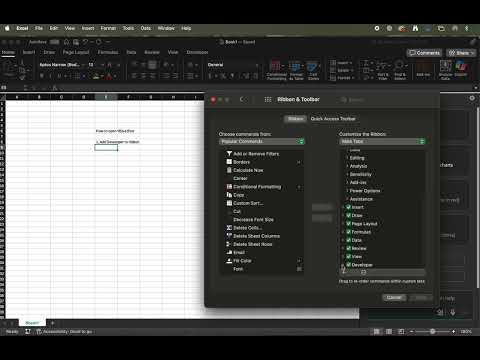The image size is (480, 360).
Task: Click Accessibility: Good to go status
Action: tap(64, 332)
